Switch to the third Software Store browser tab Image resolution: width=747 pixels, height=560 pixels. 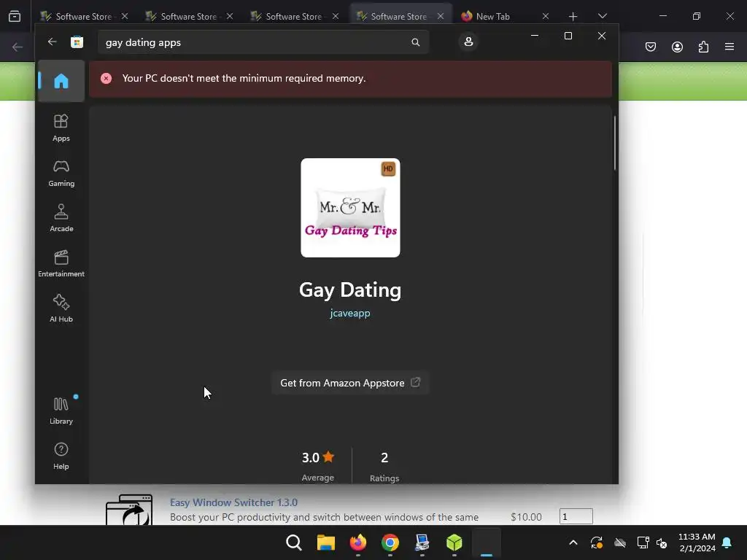(294, 16)
